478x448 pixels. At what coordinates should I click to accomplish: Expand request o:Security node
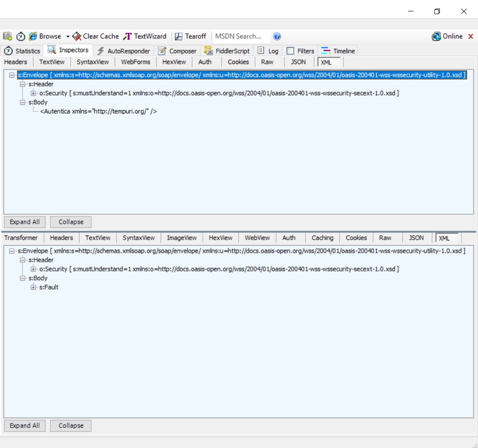(33, 93)
